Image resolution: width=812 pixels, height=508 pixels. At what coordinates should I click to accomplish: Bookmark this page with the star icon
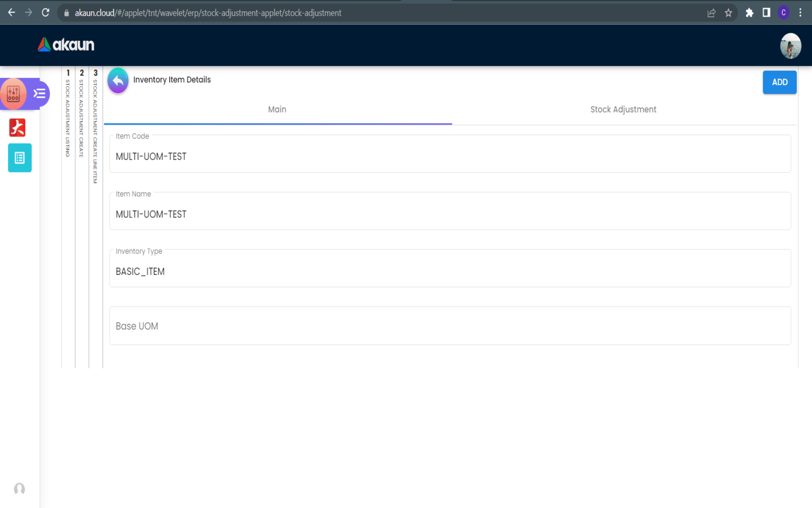pyautogui.click(x=729, y=13)
